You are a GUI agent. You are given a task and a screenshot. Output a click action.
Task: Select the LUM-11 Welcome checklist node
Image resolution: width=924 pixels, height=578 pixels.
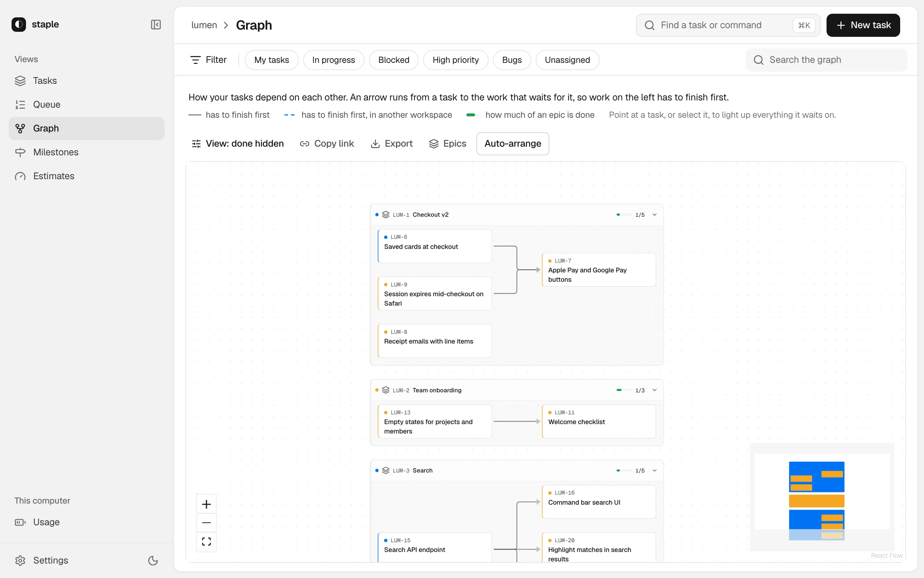599,421
